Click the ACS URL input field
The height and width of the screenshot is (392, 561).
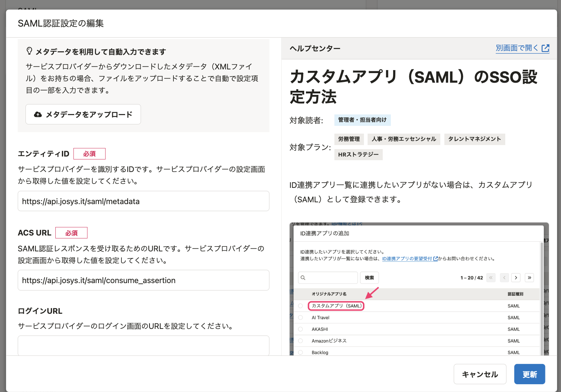[x=143, y=280]
